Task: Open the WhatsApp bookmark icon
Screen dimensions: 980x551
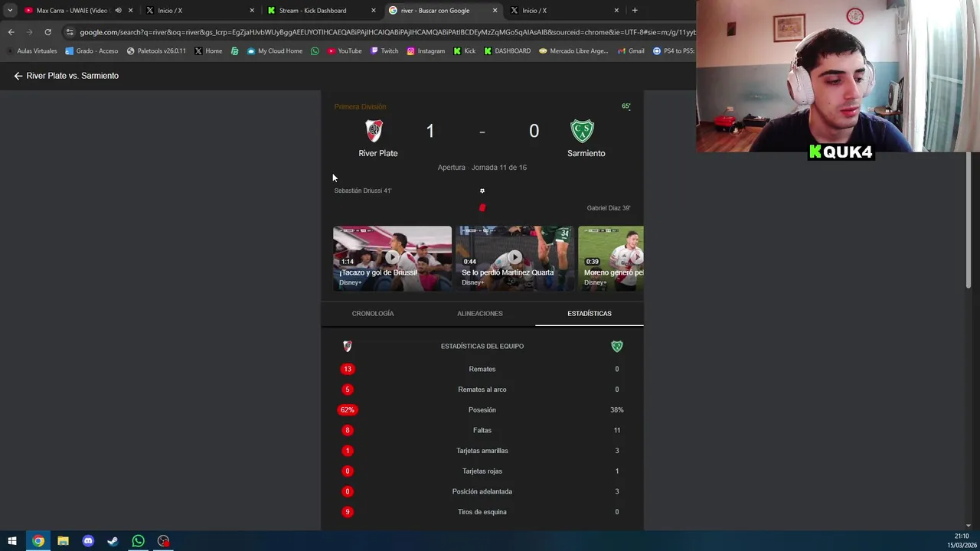Action: [315, 51]
